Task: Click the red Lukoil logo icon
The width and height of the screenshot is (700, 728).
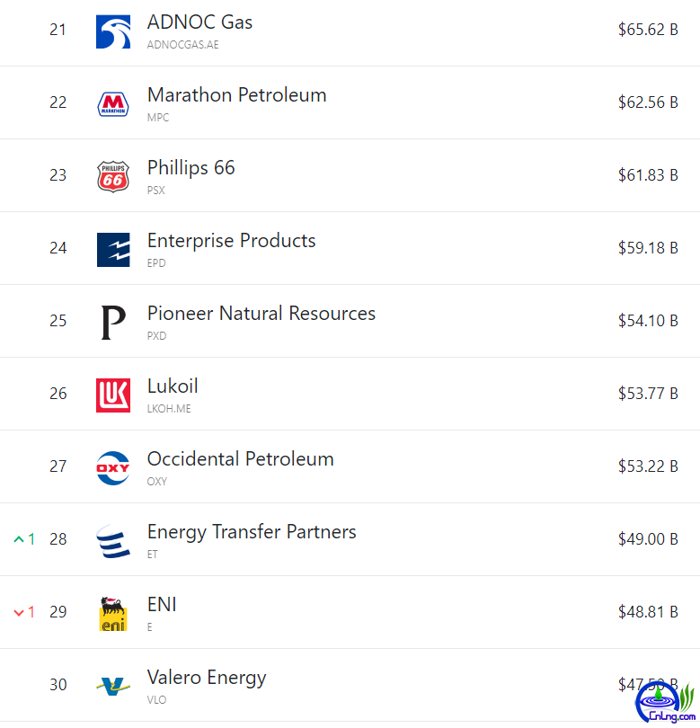Action: tap(113, 395)
